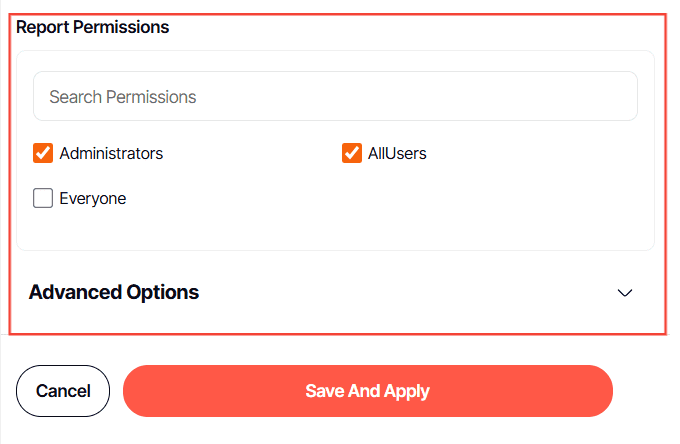The width and height of the screenshot is (680, 444).
Task: Click the AllUsers label text
Action: click(397, 153)
